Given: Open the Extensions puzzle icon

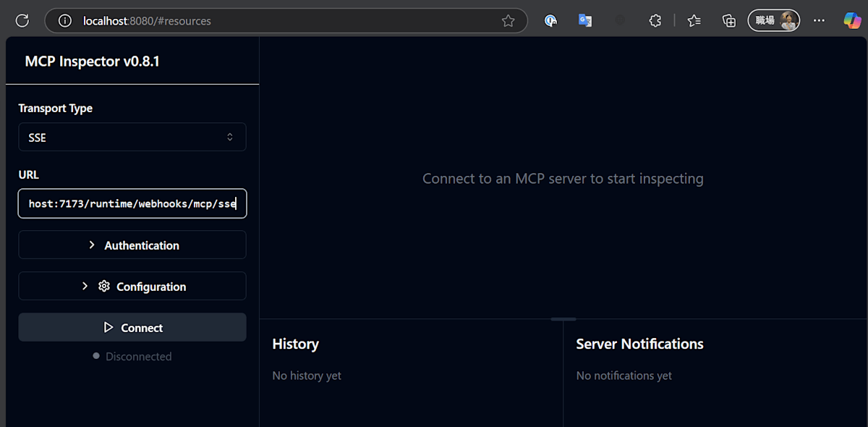Looking at the screenshot, I should click(x=655, y=21).
